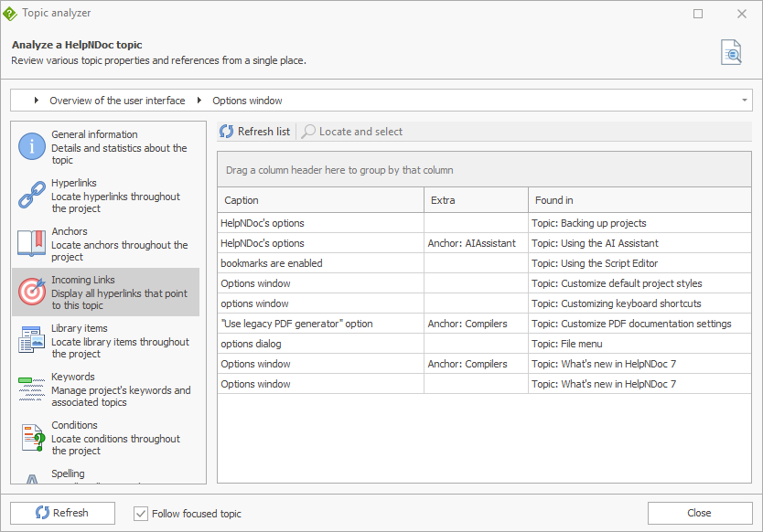Open the Anchors book icon
The width and height of the screenshot is (763, 532).
click(x=32, y=244)
